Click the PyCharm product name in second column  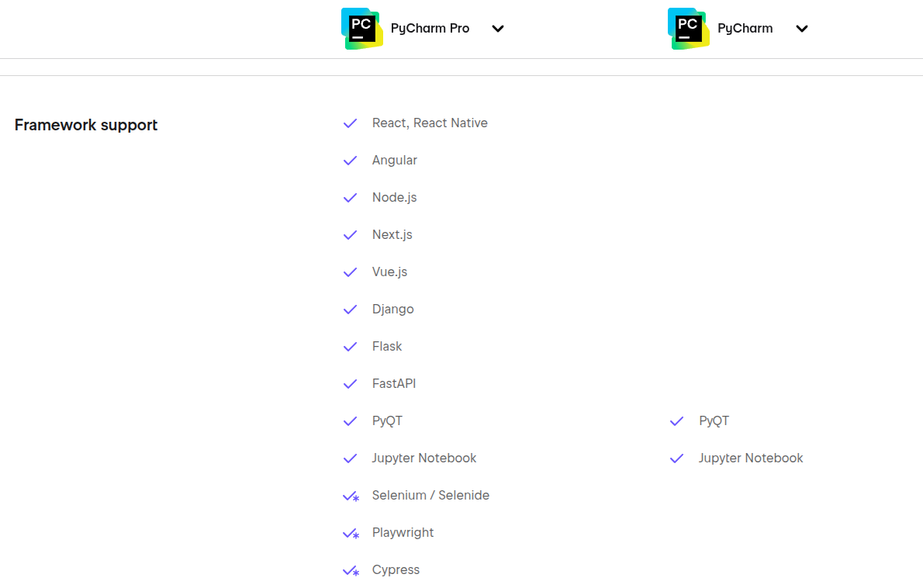pyautogui.click(x=745, y=28)
